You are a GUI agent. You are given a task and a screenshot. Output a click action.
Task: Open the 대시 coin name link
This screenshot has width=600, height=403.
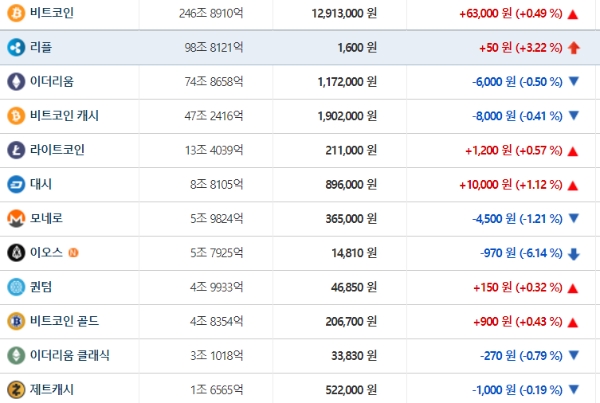coord(41,184)
